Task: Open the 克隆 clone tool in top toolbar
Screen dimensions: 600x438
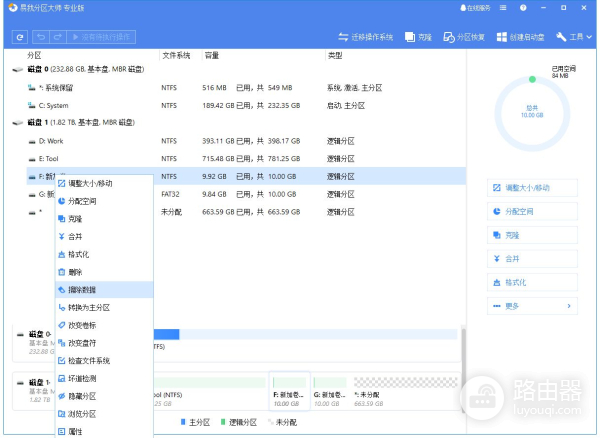Action: click(418, 37)
